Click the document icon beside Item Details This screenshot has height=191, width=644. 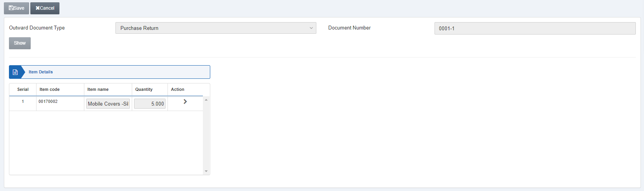15,72
